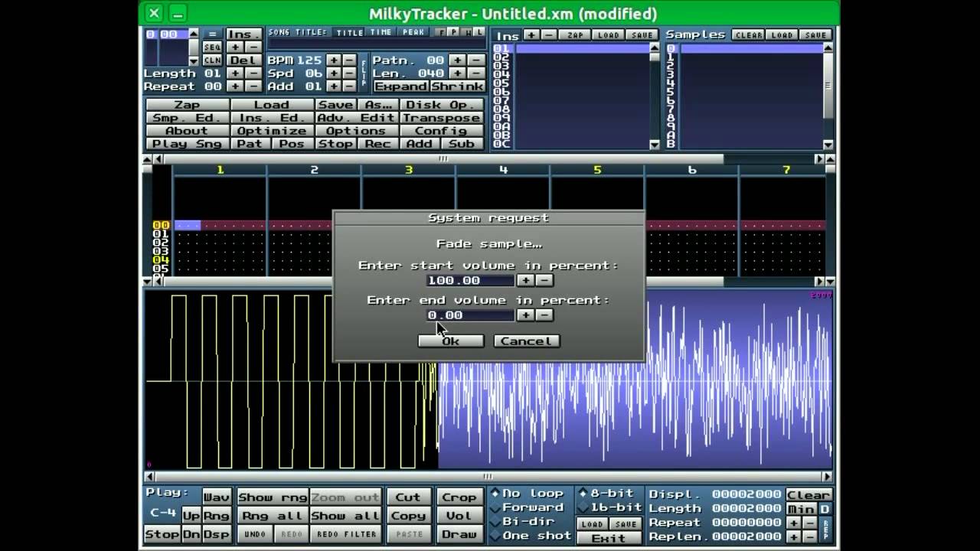This screenshot has width=980, height=551.
Task: Click the CLN order list button
Action: point(212,60)
